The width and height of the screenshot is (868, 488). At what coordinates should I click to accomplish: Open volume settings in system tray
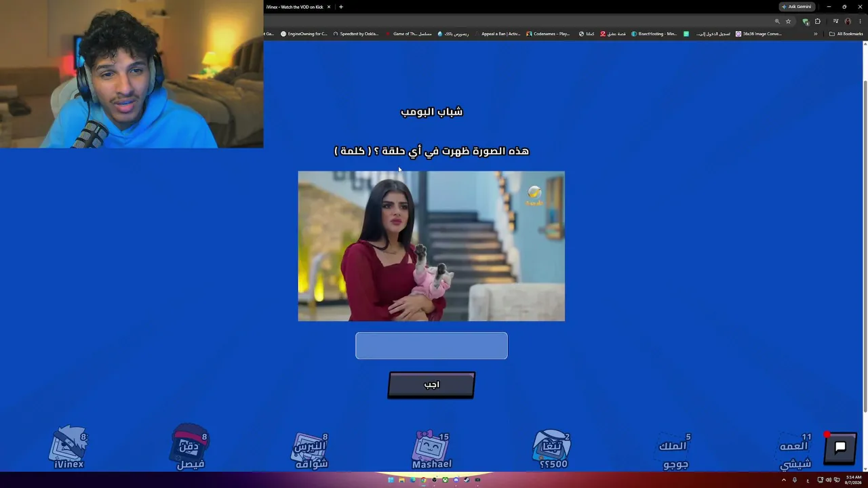[x=828, y=480]
